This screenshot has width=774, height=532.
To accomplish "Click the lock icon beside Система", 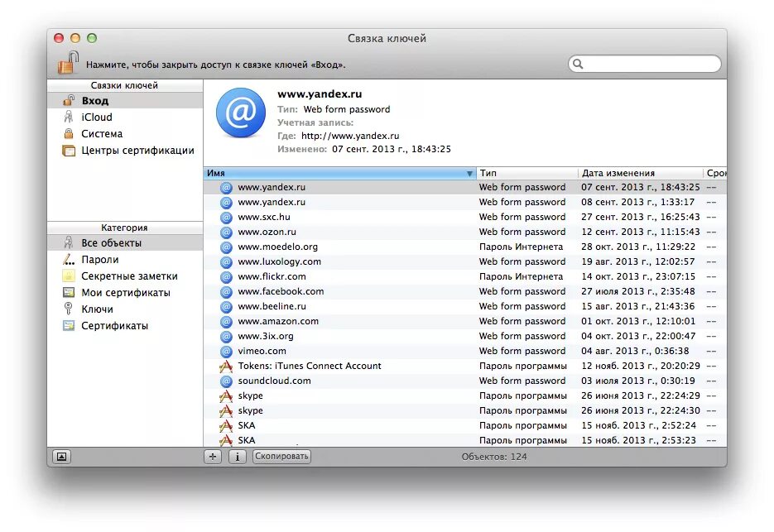I will click(x=69, y=133).
